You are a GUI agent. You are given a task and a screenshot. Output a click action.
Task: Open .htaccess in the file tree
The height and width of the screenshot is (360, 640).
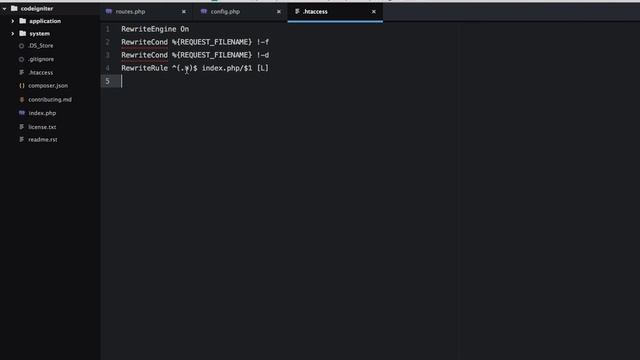coord(41,73)
